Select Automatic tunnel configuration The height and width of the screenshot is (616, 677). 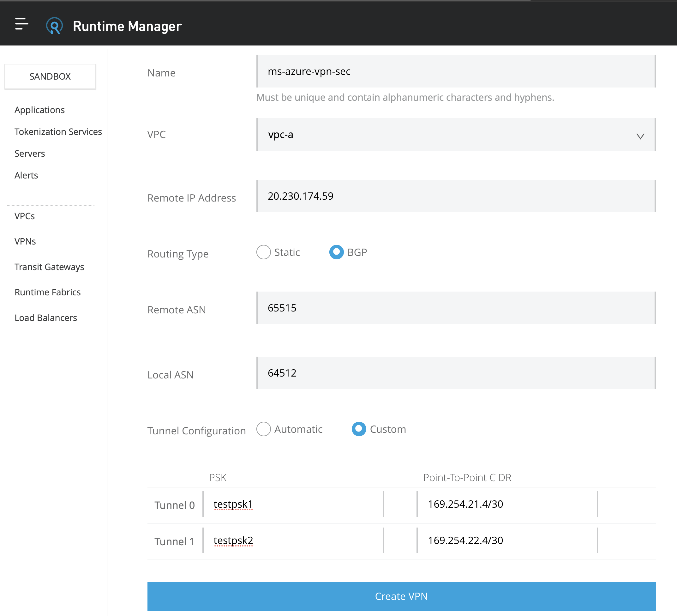click(264, 429)
